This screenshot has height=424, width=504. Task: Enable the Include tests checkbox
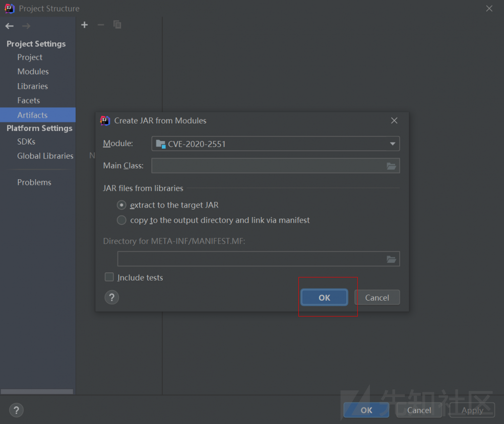click(109, 277)
